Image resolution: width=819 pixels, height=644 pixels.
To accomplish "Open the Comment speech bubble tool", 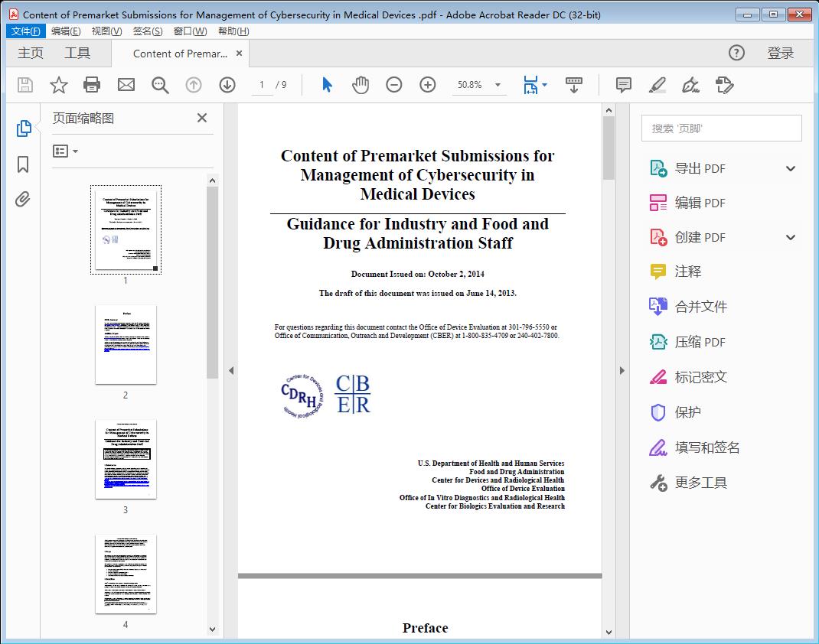I will pyautogui.click(x=623, y=85).
